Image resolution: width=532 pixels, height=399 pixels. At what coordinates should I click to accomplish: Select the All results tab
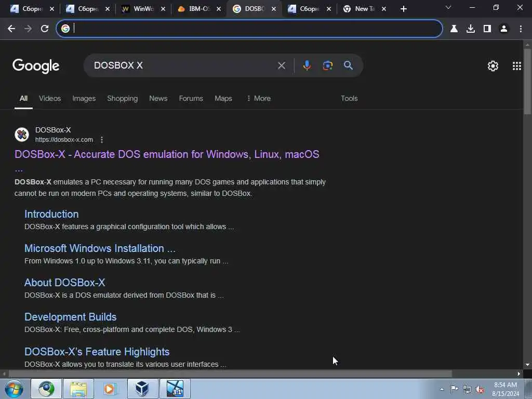23,98
